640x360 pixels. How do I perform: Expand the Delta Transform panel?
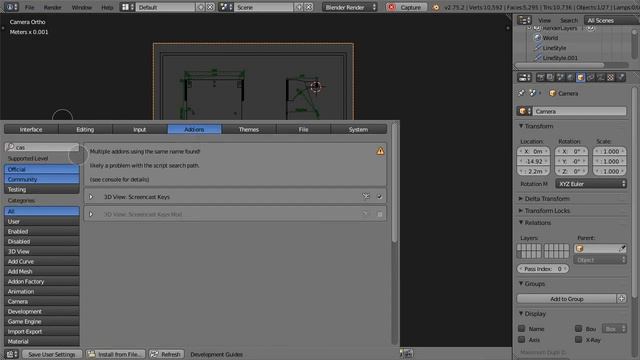click(x=521, y=198)
